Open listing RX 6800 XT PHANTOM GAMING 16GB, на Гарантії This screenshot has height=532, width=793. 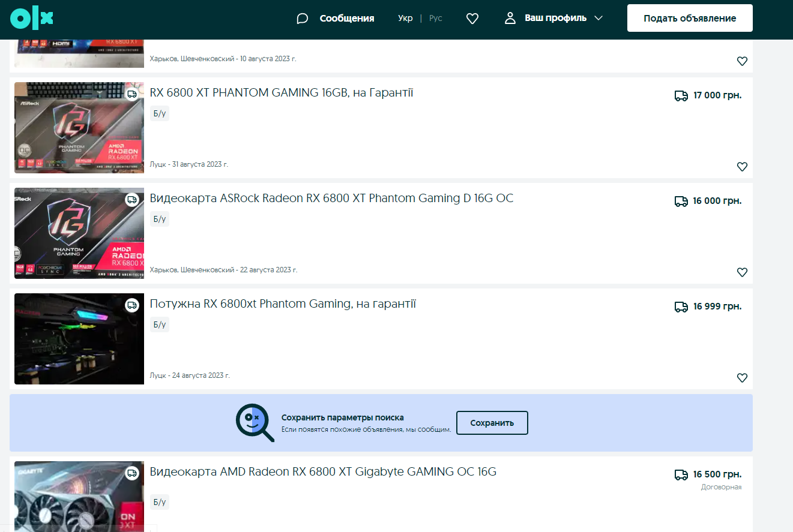282,93
